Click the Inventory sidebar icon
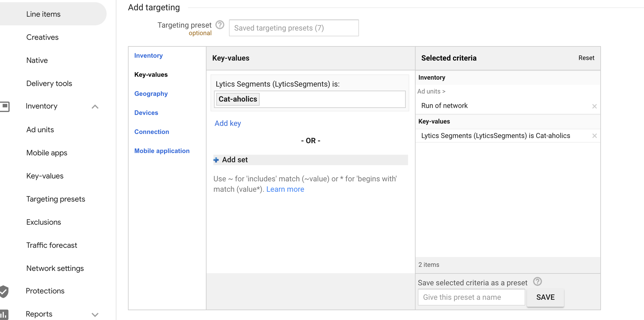Viewport: 644px width, 320px height. click(5, 107)
